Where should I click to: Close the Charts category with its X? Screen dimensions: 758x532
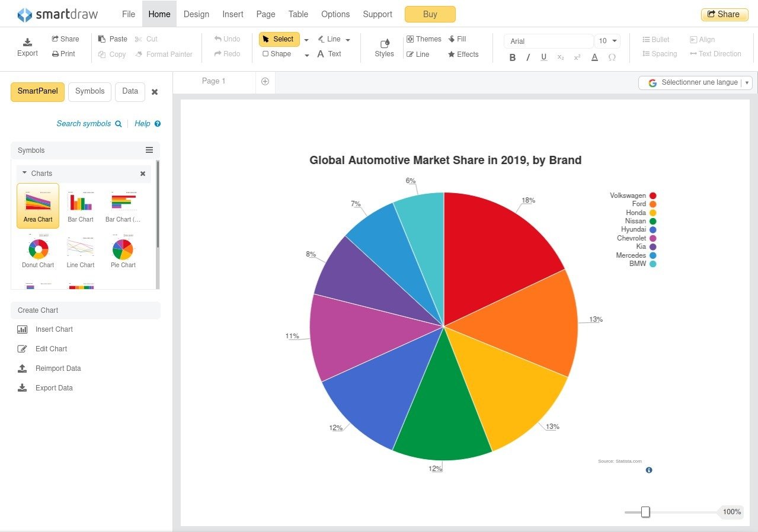(x=143, y=174)
